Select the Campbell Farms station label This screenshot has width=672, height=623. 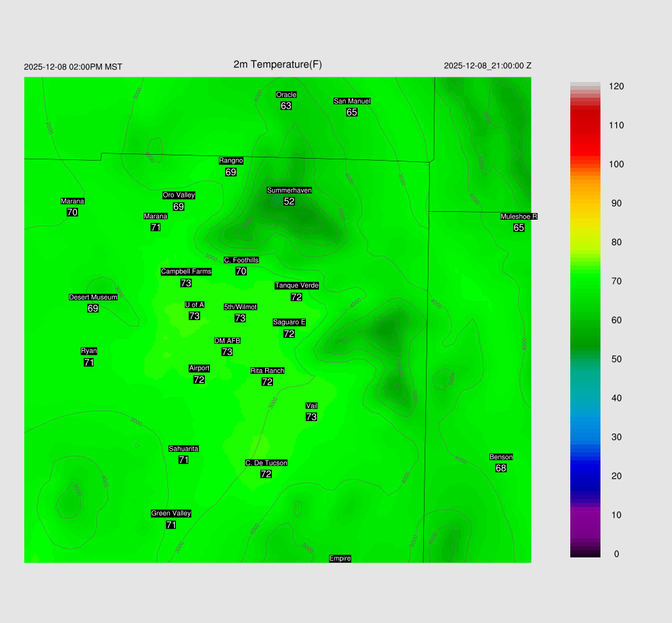pyautogui.click(x=186, y=271)
